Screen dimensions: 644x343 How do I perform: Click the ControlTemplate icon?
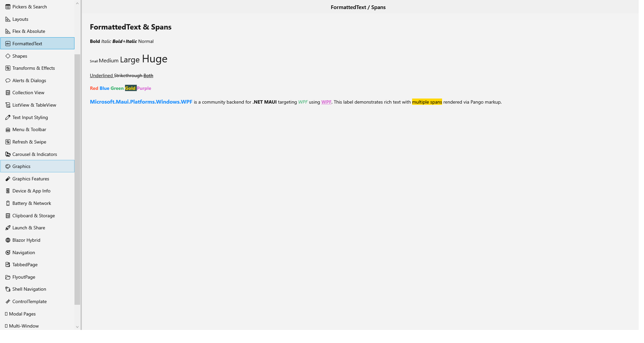[x=8, y=301]
